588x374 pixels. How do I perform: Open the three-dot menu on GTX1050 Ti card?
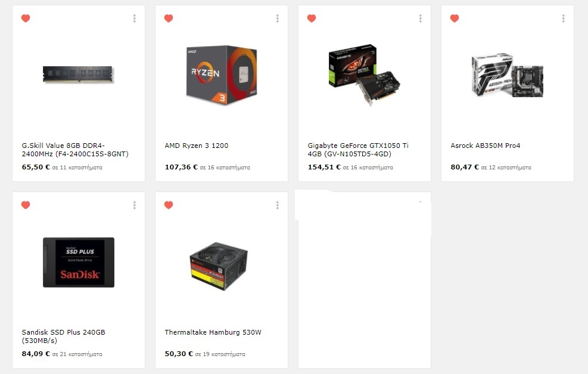pyautogui.click(x=421, y=18)
